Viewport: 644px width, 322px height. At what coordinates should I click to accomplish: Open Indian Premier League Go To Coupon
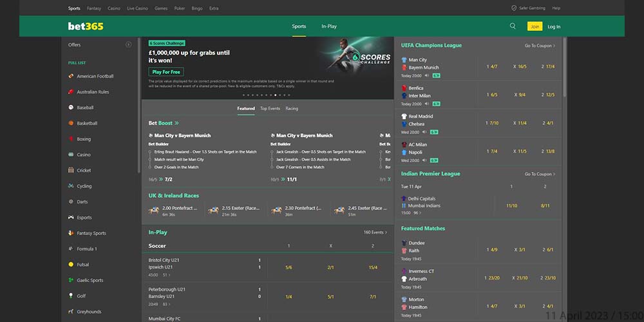click(x=540, y=174)
